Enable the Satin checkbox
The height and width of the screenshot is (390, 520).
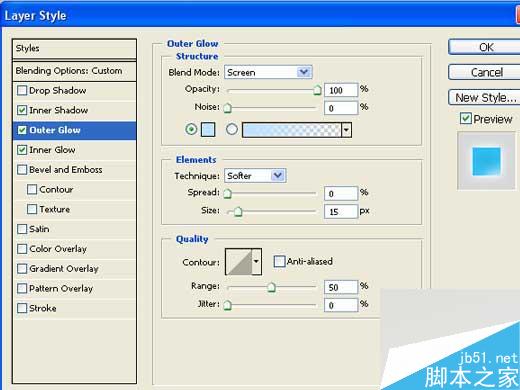[x=22, y=229]
